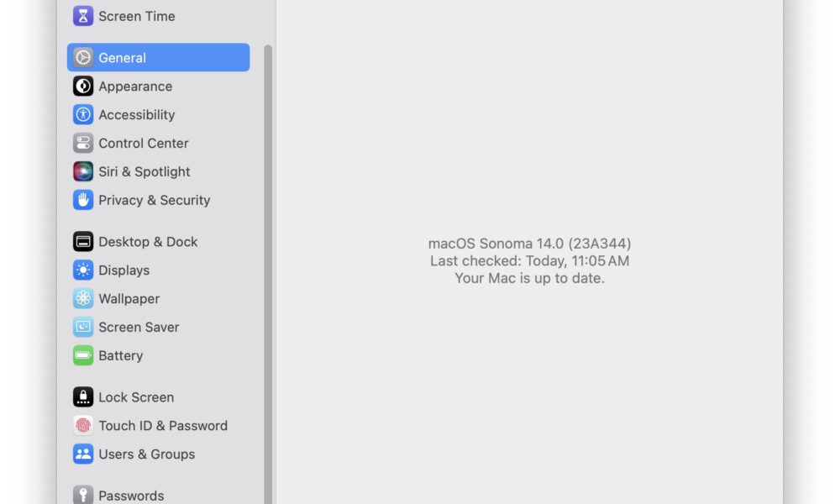The width and height of the screenshot is (840, 504).
Task: Open the Passwords key icon
Action: 83,495
